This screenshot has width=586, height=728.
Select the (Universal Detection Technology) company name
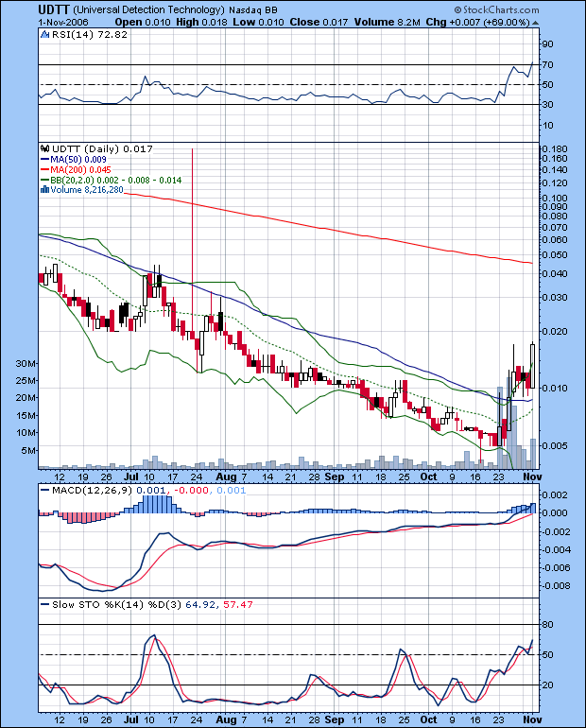149,9
